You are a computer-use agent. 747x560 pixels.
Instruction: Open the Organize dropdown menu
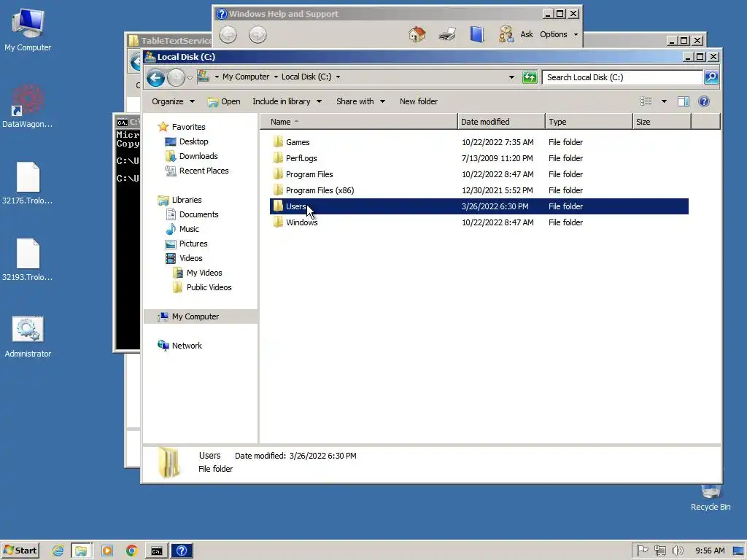click(x=174, y=101)
